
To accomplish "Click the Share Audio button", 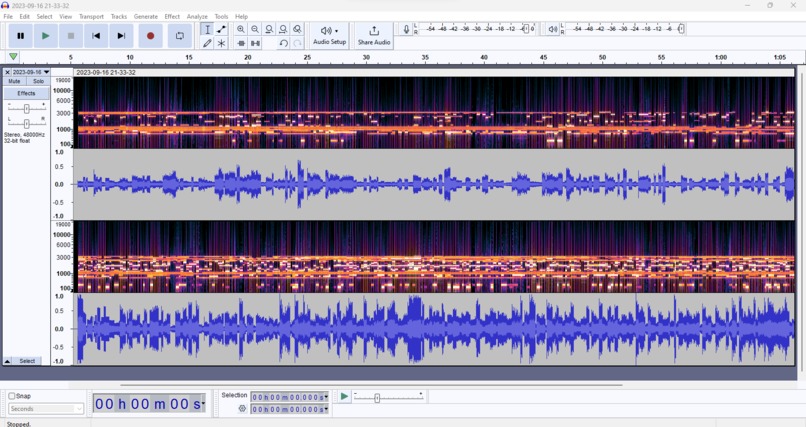I will click(374, 36).
